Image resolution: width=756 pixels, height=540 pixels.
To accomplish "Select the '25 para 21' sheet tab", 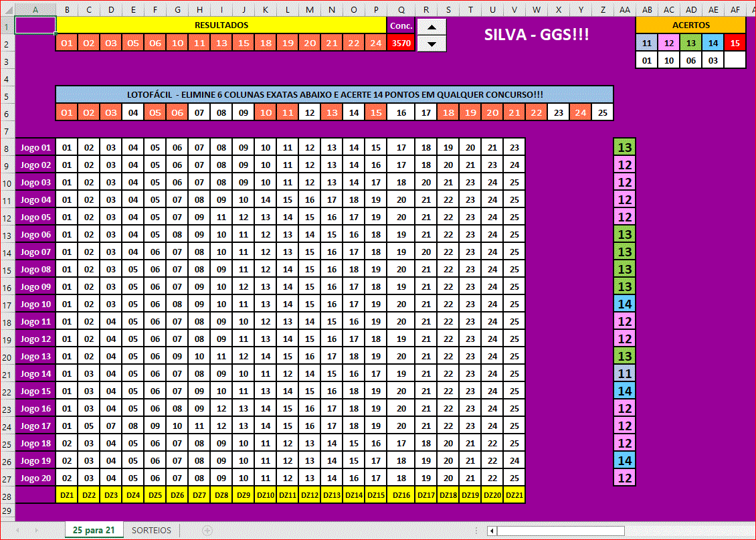I will click(x=94, y=531).
